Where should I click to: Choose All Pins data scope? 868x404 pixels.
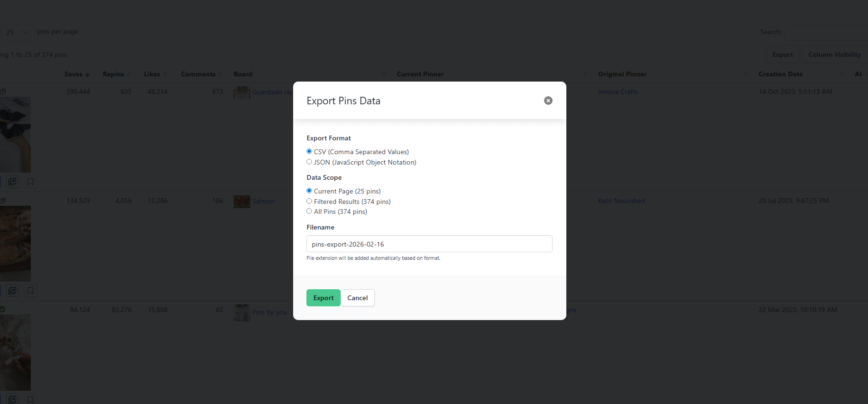(x=309, y=211)
